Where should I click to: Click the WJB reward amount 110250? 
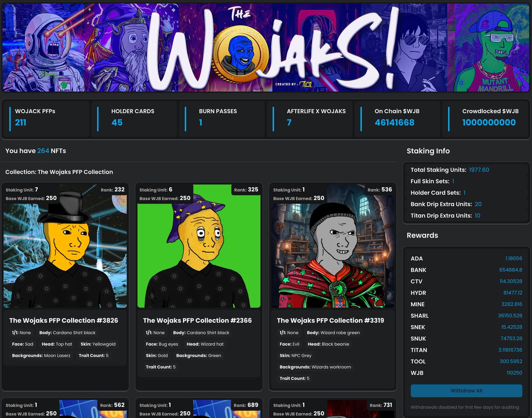tap(514, 373)
